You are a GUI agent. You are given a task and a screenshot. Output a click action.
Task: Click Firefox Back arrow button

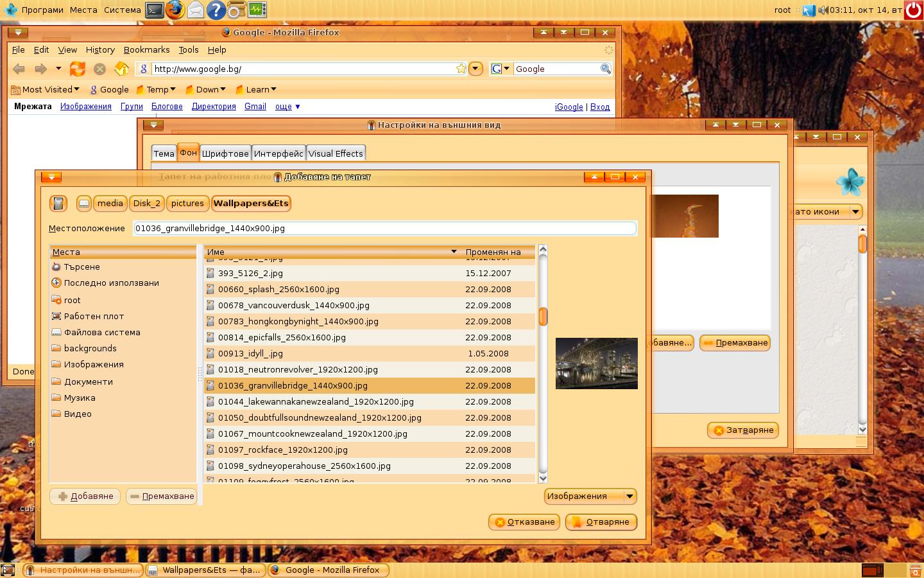(19, 69)
